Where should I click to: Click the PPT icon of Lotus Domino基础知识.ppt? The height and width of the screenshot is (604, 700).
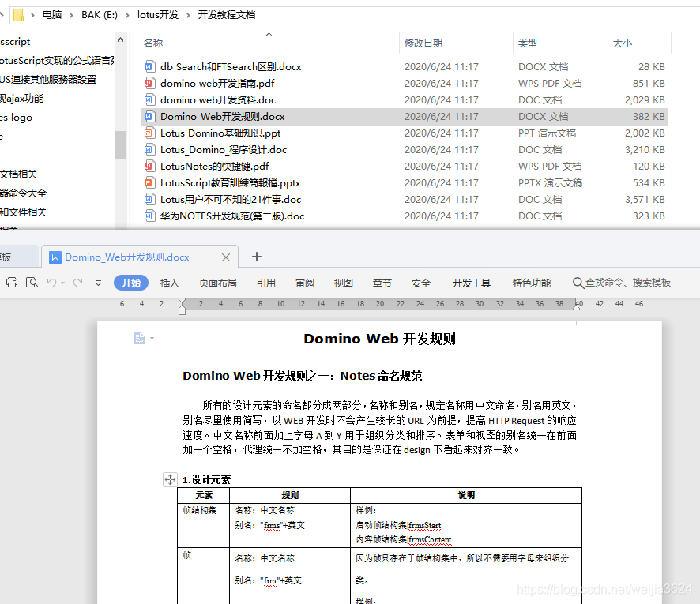pos(149,133)
